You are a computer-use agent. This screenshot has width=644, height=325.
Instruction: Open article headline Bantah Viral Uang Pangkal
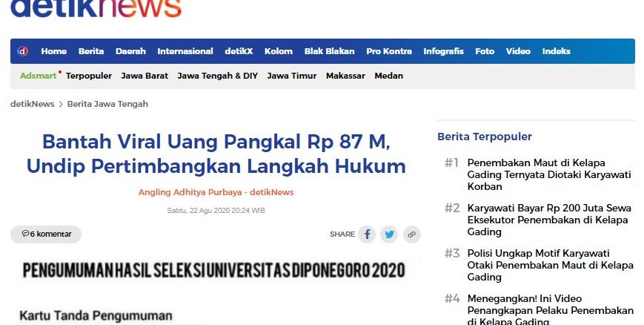(x=216, y=154)
